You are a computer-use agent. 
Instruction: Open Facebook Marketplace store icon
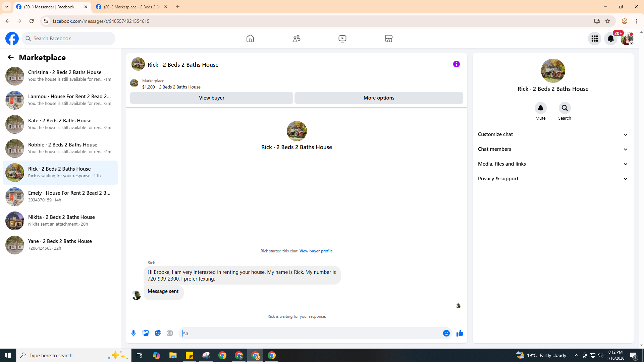point(388,39)
